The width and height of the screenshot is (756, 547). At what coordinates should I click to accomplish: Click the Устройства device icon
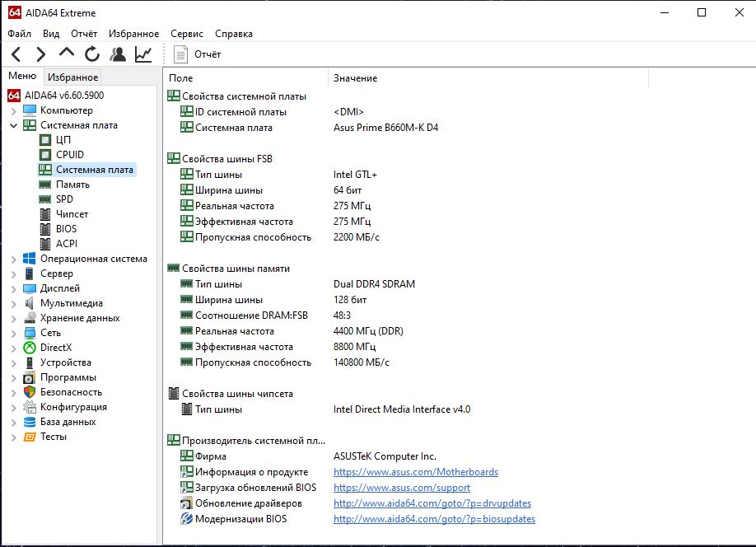tap(30, 362)
